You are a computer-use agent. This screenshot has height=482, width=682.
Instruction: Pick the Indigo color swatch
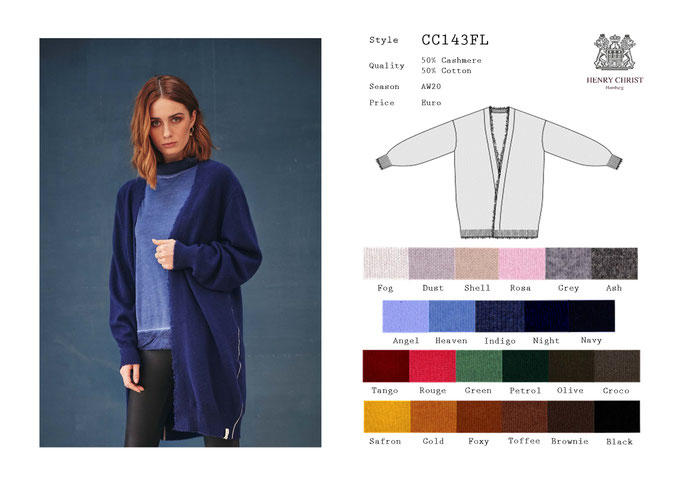click(x=500, y=316)
